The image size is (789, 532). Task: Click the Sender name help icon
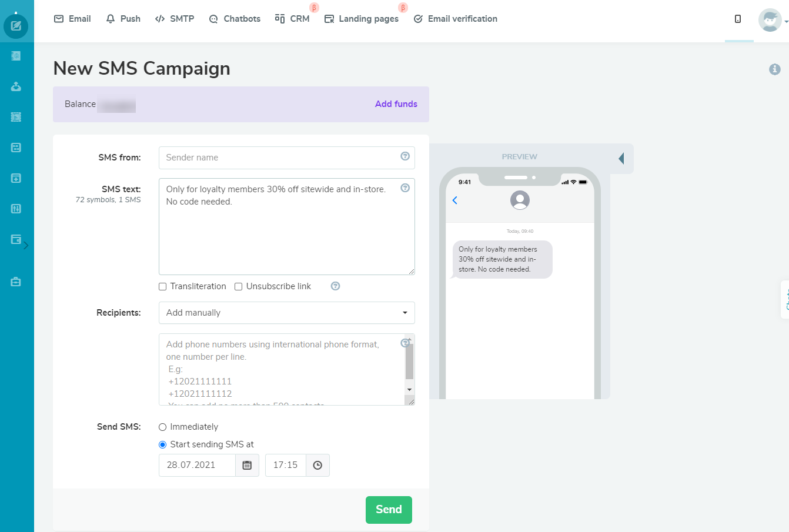click(405, 156)
